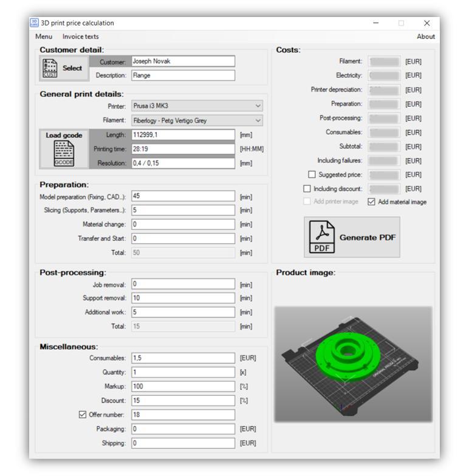
Task: Click the Length input field
Action: point(183,135)
